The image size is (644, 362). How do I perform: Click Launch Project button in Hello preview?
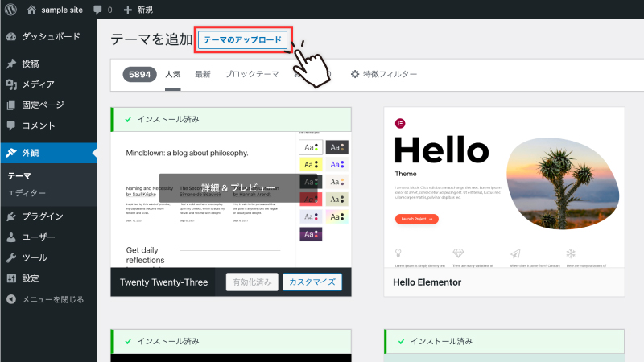point(416,219)
